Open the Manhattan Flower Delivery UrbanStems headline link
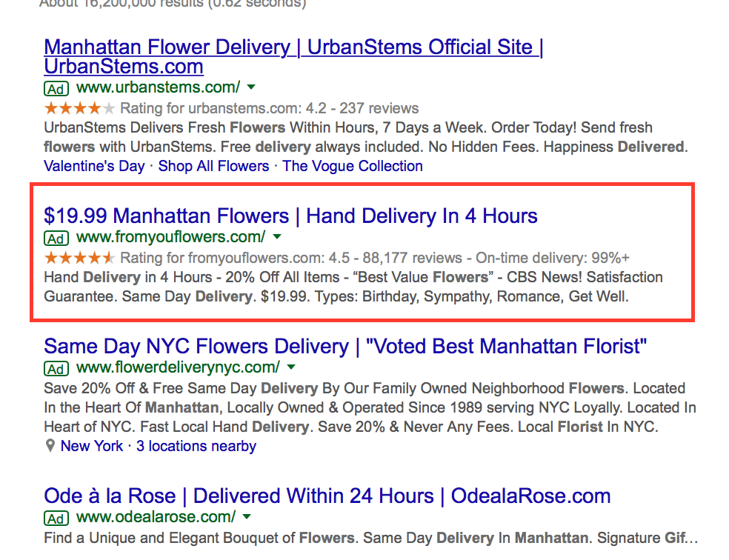The height and width of the screenshot is (560, 729). 293,57
